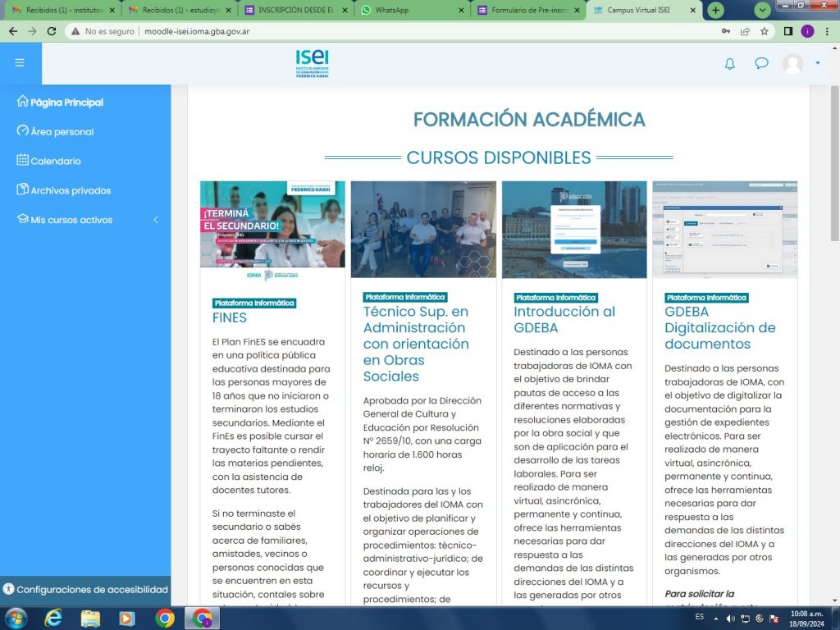Open the tab search dropdown button

point(762,10)
